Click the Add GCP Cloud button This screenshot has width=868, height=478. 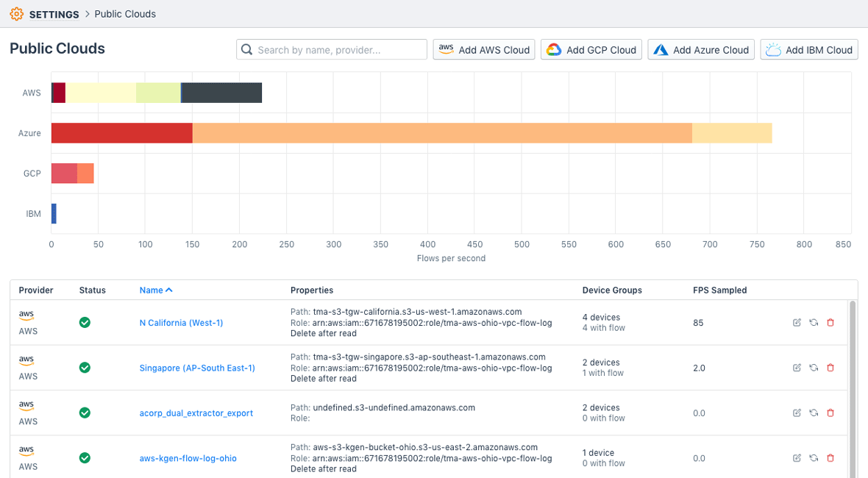click(591, 49)
